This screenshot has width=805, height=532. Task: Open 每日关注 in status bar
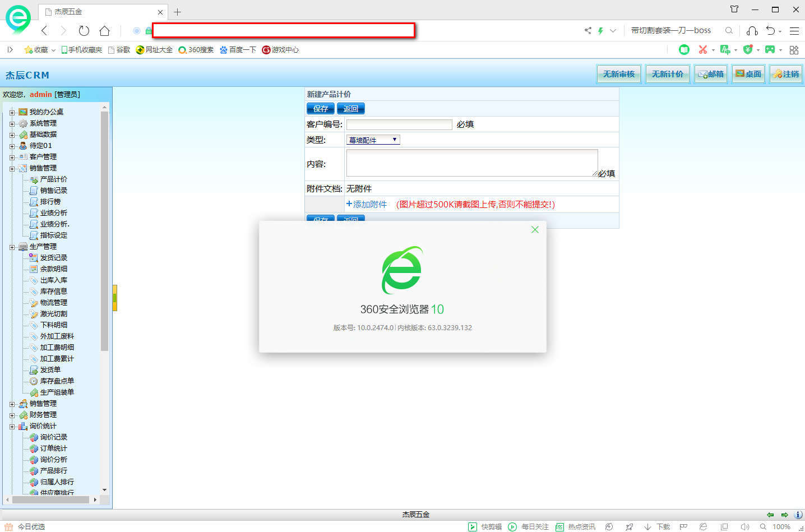click(529, 527)
